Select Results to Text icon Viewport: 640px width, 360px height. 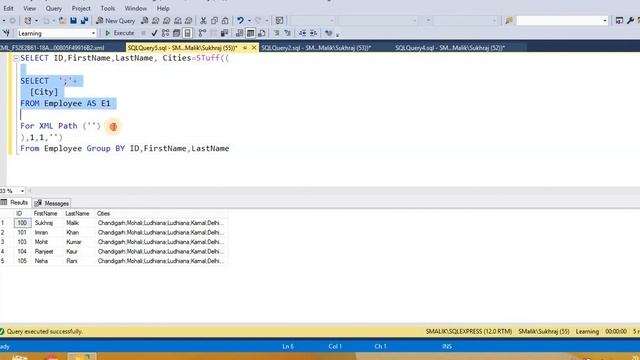click(240, 33)
